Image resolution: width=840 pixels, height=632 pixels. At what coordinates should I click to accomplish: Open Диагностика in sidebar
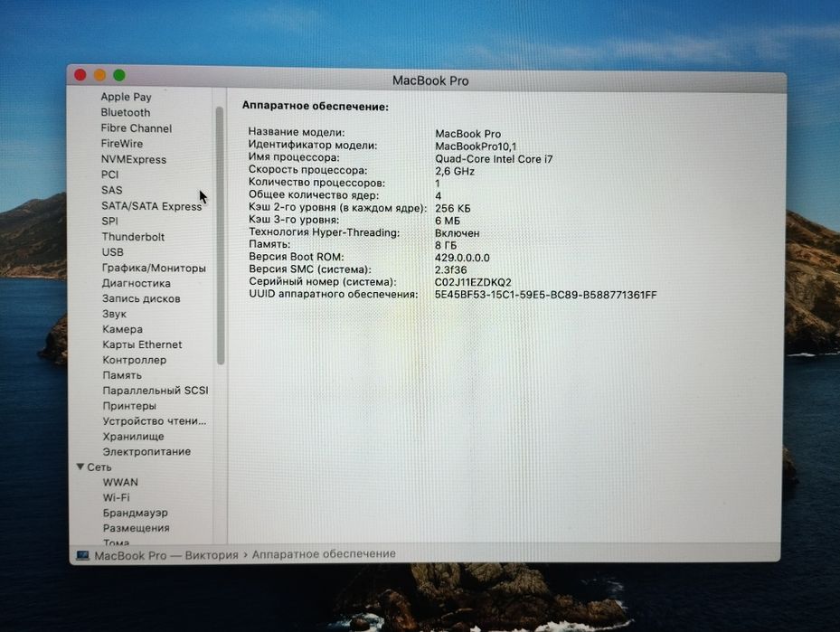(x=136, y=283)
